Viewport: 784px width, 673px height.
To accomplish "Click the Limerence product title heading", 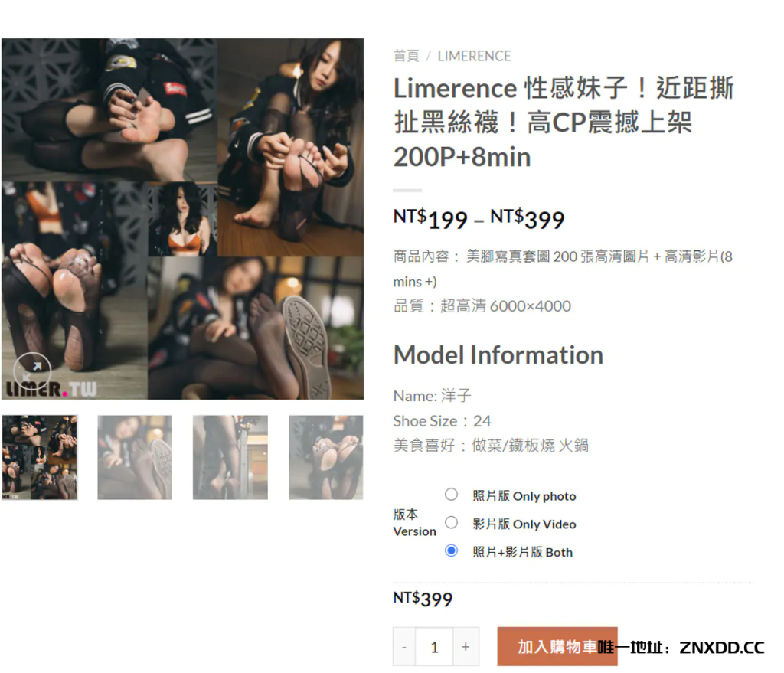I will tap(563, 123).
